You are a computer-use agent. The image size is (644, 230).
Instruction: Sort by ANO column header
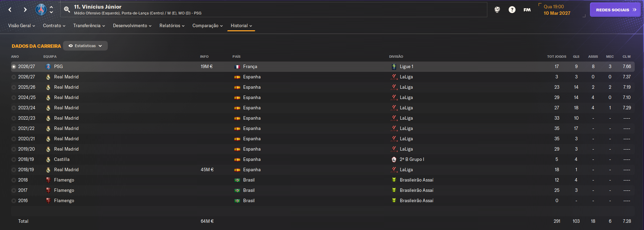click(x=15, y=57)
